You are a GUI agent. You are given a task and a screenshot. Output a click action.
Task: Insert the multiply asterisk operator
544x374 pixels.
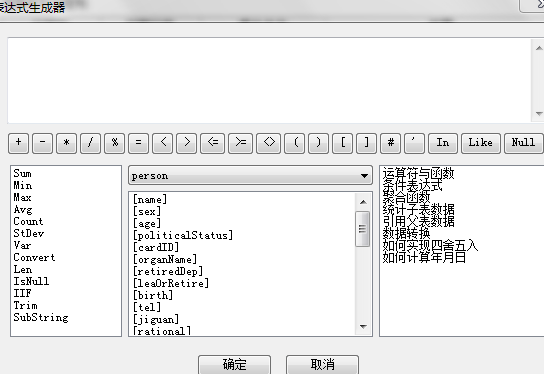[x=67, y=143]
